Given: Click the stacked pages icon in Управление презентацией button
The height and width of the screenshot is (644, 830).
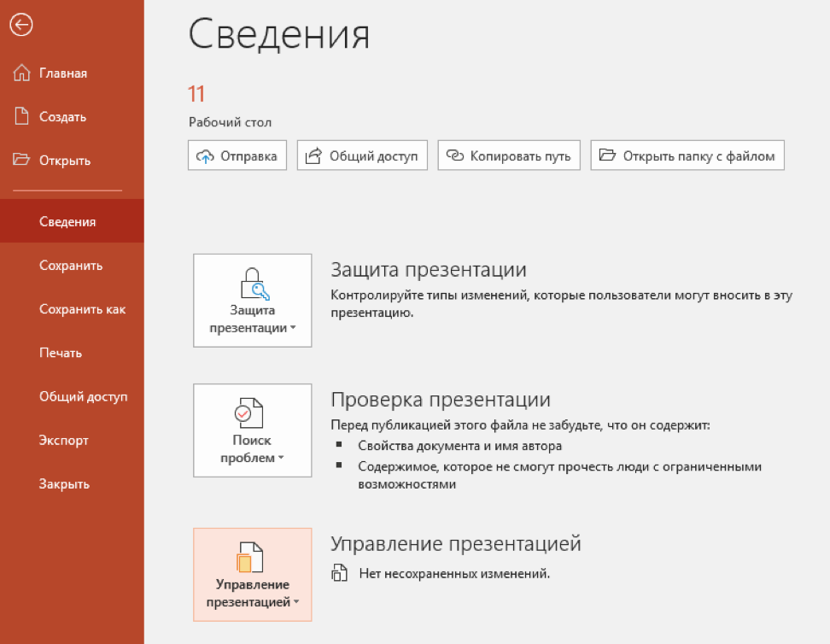Looking at the screenshot, I should pyautogui.click(x=249, y=557).
